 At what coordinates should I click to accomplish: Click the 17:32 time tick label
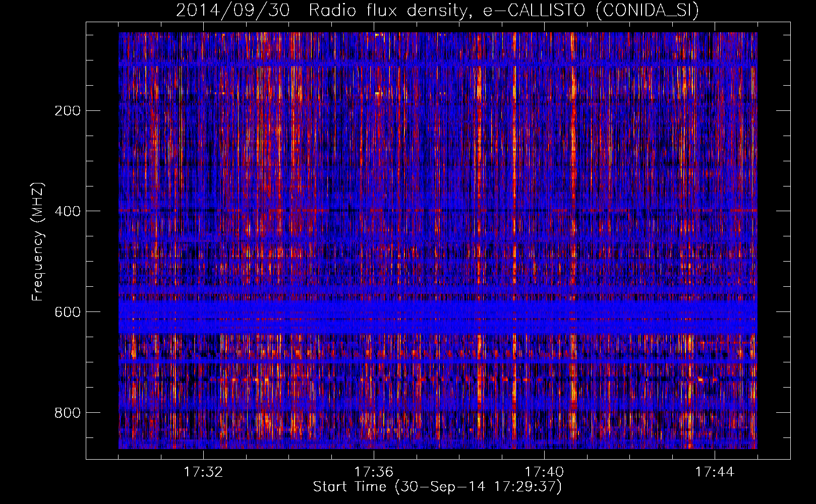pos(203,472)
